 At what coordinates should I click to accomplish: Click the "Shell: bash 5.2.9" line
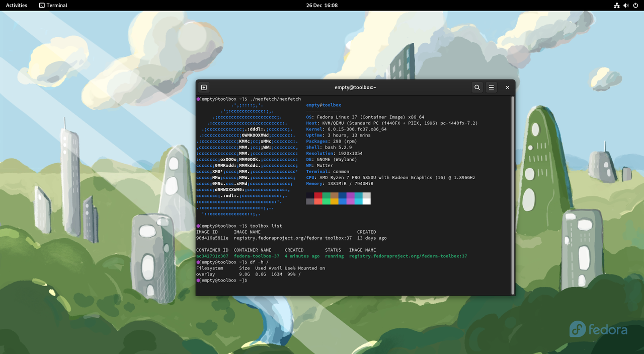[329, 147]
